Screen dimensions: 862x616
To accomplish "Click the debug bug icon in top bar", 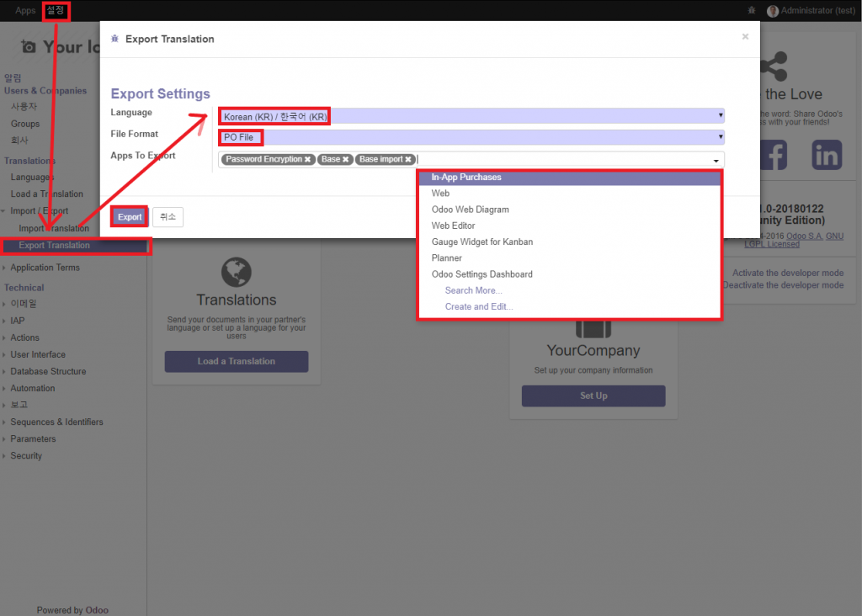I will (x=752, y=10).
